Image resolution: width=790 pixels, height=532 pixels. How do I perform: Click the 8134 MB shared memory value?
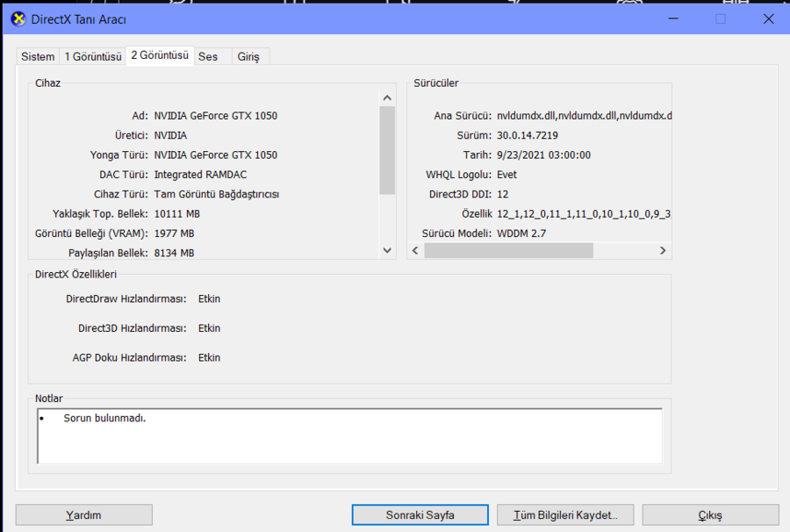174,253
